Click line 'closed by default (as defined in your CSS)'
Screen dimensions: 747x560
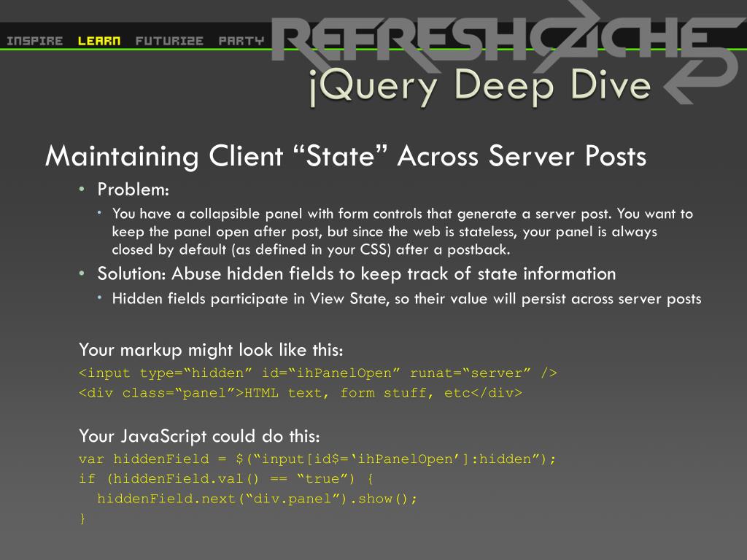pyautogui.click(x=311, y=249)
